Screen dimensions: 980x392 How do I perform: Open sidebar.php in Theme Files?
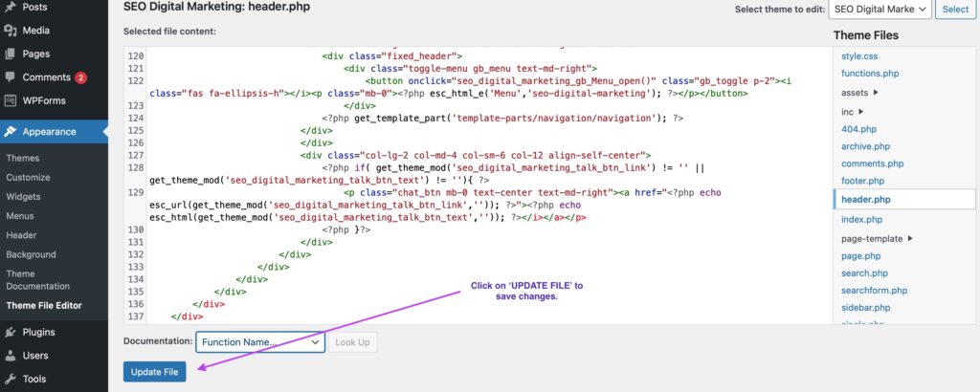point(865,308)
